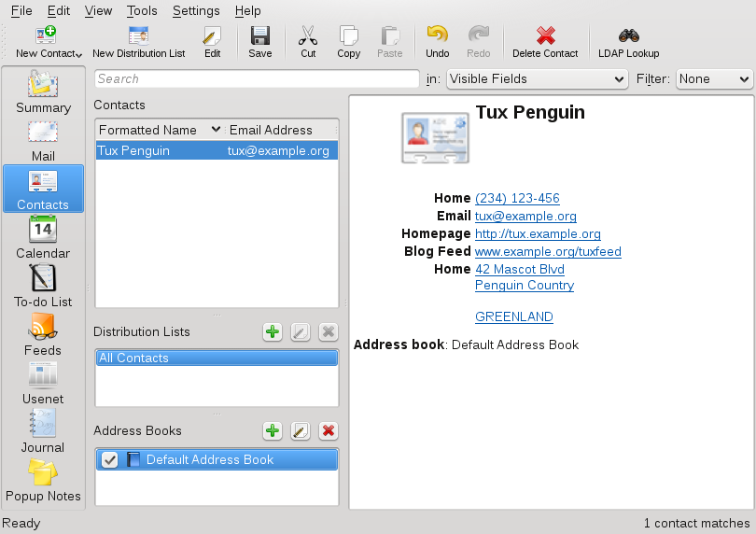
Task: Open the Settings menu
Action: pos(196,11)
